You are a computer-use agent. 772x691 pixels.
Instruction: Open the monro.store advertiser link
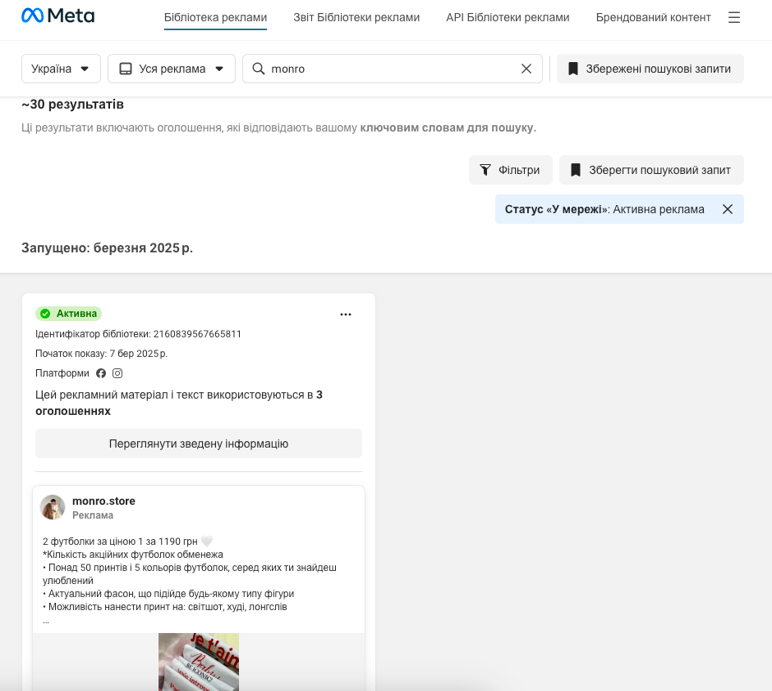[104, 501]
